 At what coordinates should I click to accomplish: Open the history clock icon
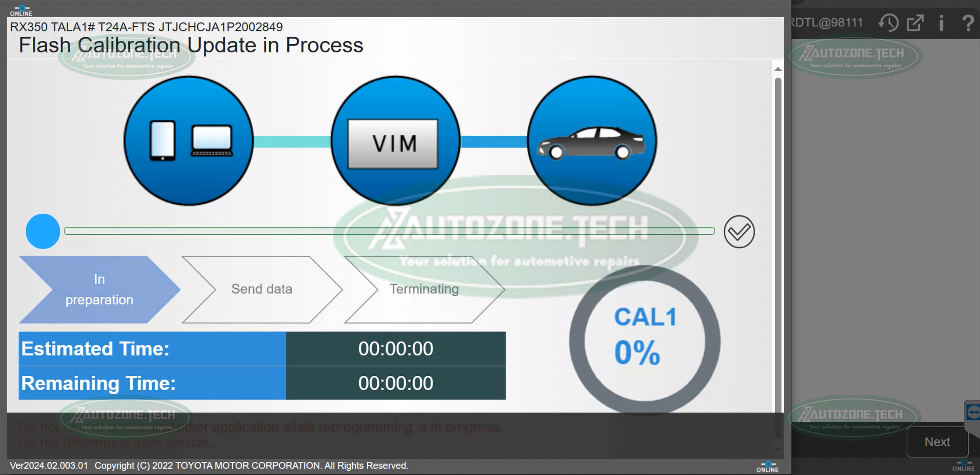(x=888, y=23)
